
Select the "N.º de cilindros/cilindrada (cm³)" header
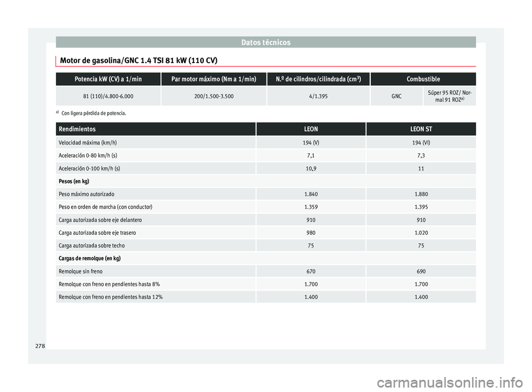click(318, 79)
